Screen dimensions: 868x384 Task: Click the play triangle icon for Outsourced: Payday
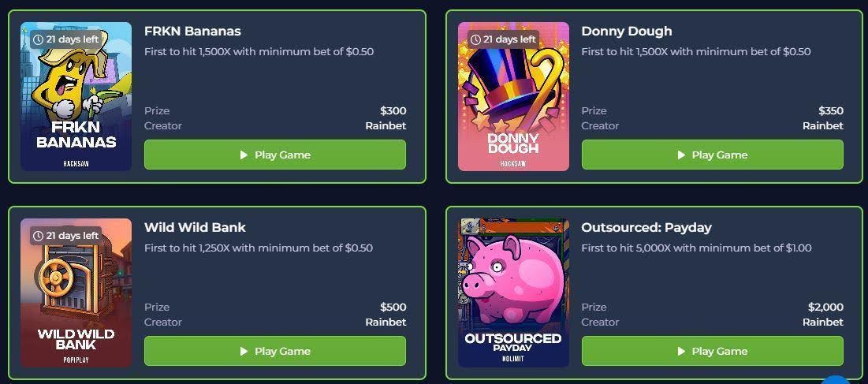[681, 352]
